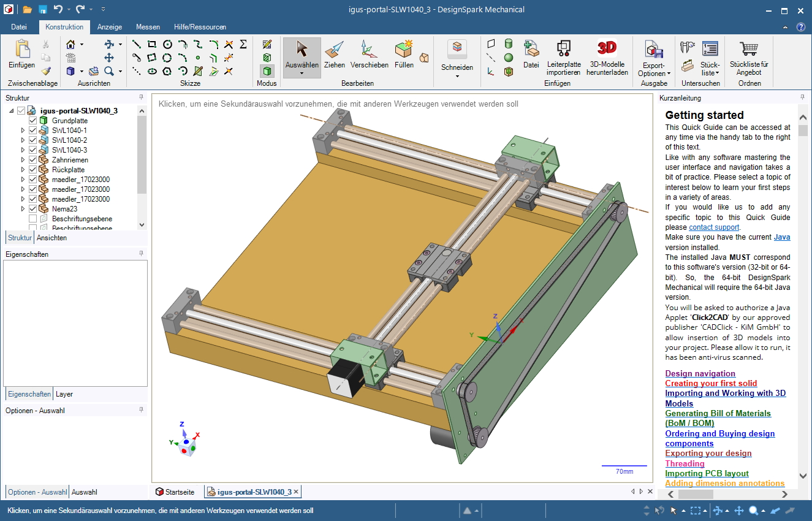Image resolution: width=812 pixels, height=521 pixels.
Task: Open the Startseite document tab
Action: pos(175,492)
